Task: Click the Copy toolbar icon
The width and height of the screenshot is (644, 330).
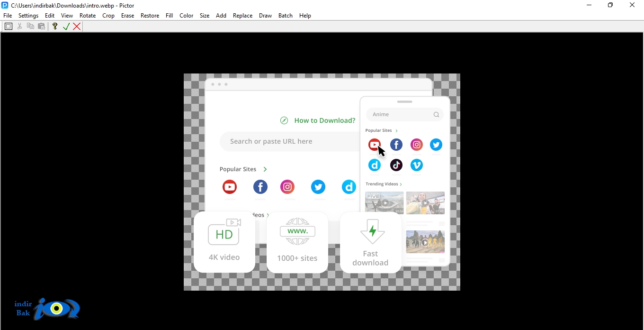Action: click(30, 27)
